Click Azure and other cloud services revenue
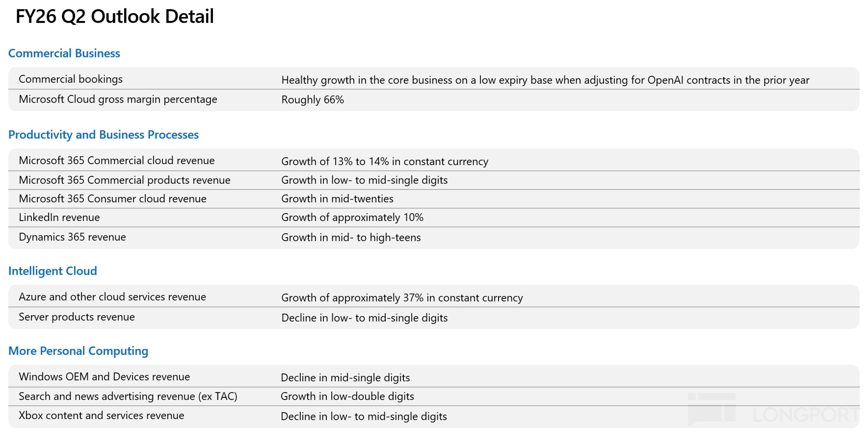The image size is (868, 433). click(112, 297)
